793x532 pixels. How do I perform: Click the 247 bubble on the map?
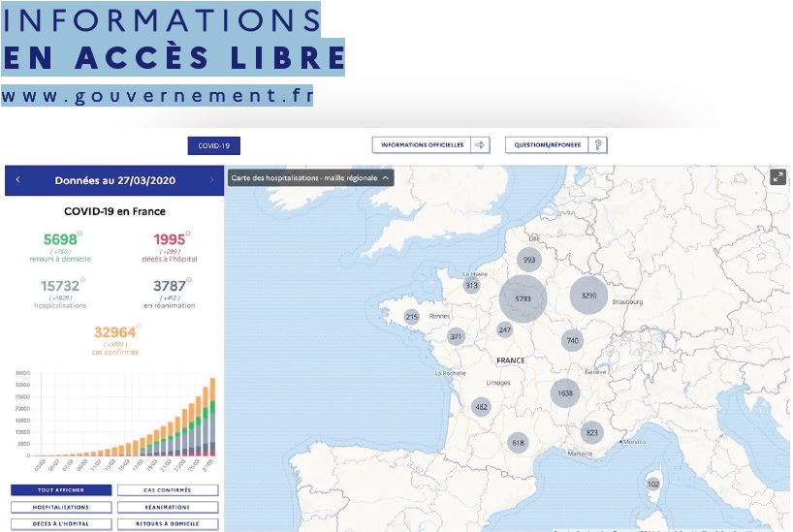click(x=505, y=330)
